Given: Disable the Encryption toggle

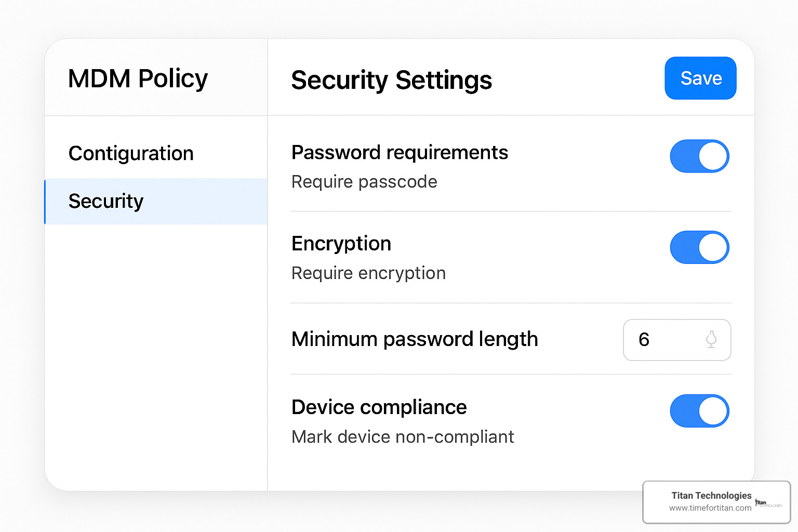Looking at the screenshot, I should (x=699, y=247).
